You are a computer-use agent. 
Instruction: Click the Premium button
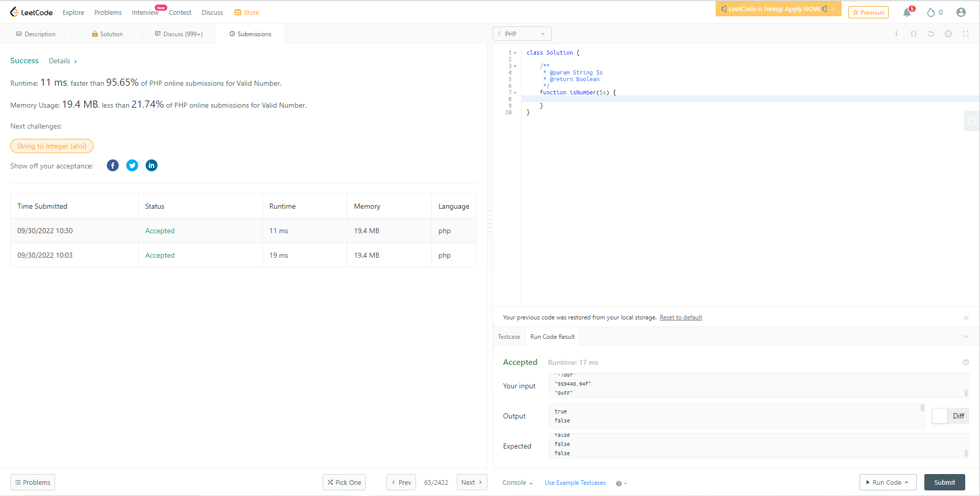click(x=868, y=12)
